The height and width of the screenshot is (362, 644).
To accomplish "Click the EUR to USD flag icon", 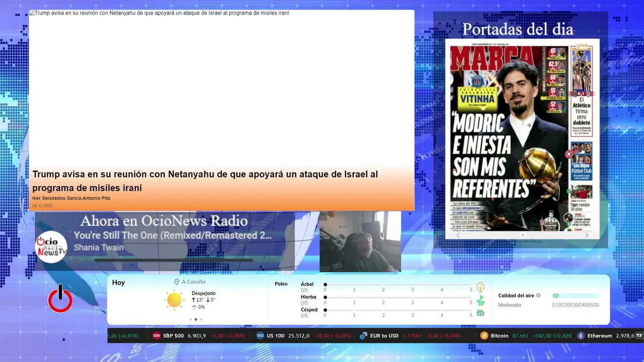I will tap(363, 336).
